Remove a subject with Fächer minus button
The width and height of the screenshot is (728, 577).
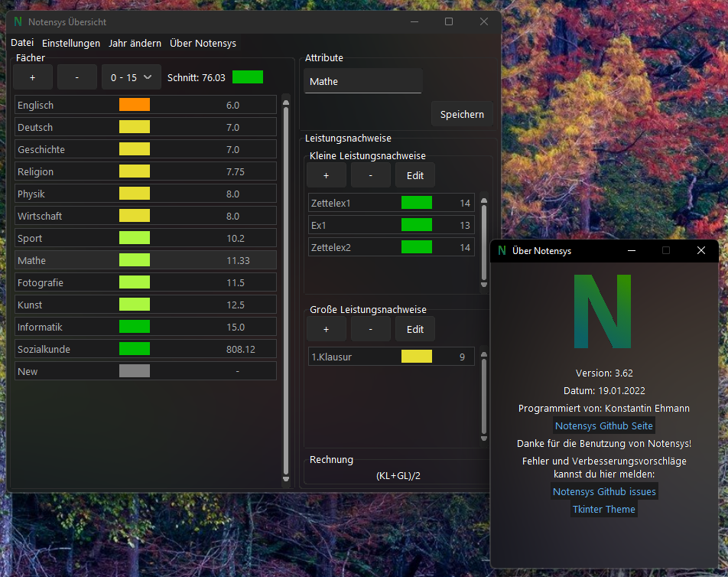77,77
